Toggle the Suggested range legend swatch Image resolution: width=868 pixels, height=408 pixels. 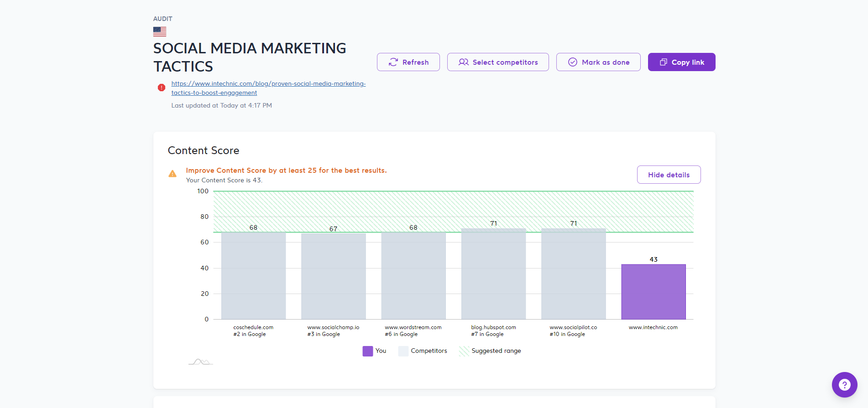click(464, 351)
